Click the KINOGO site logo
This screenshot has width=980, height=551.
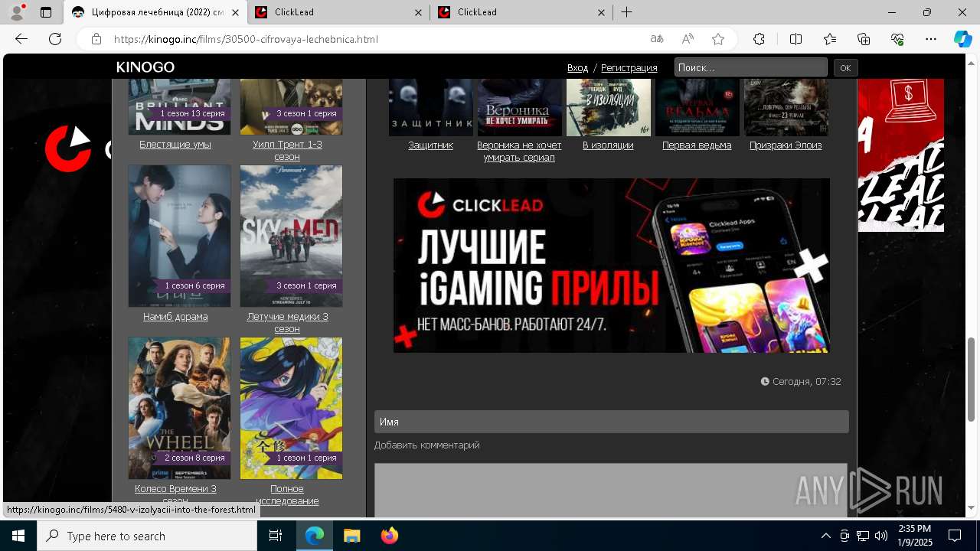point(145,67)
